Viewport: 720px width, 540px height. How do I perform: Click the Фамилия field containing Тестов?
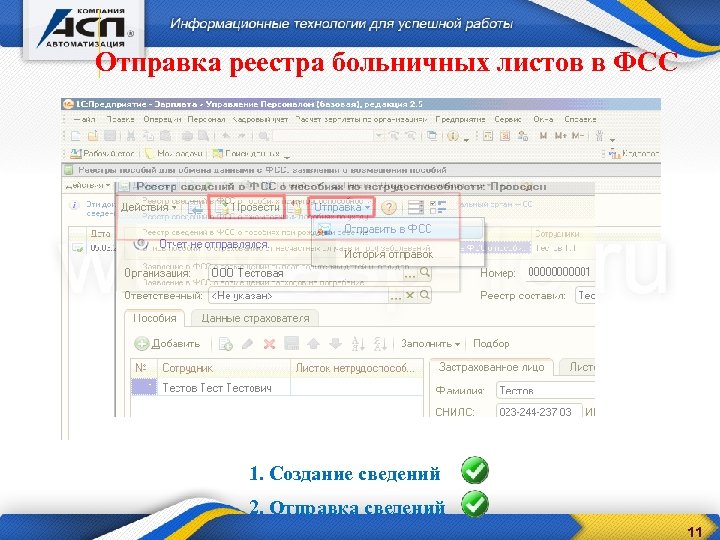click(546, 391)
